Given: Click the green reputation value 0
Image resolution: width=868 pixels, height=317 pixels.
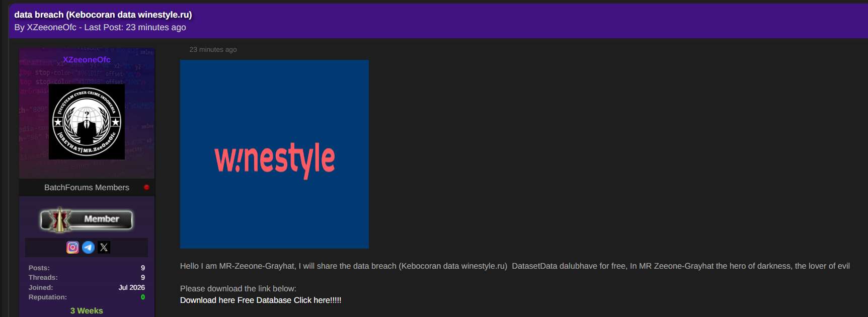Looking at the screenshot, I should (143, 297).
